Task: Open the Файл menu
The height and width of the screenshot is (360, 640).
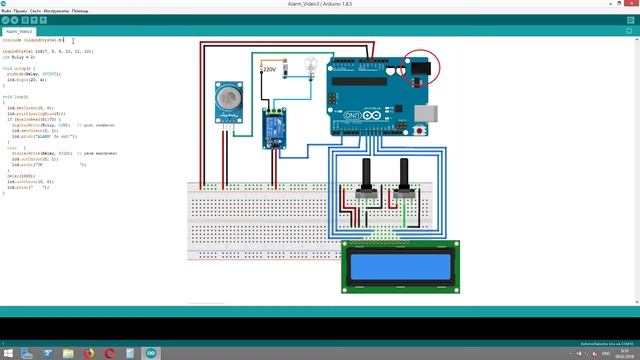Action: tap(6, 11)
